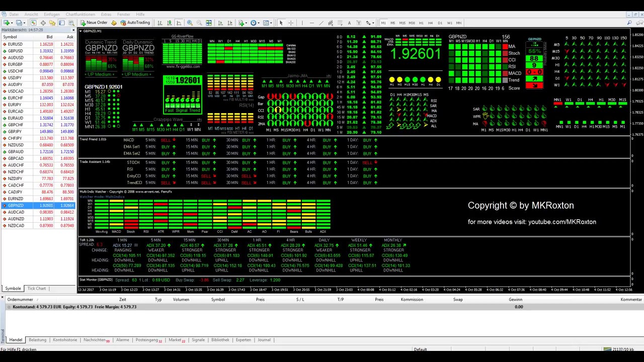Toggle chart shift from right edge
The width and height of the screenshot is (644, 362).
tap(229, 23)
